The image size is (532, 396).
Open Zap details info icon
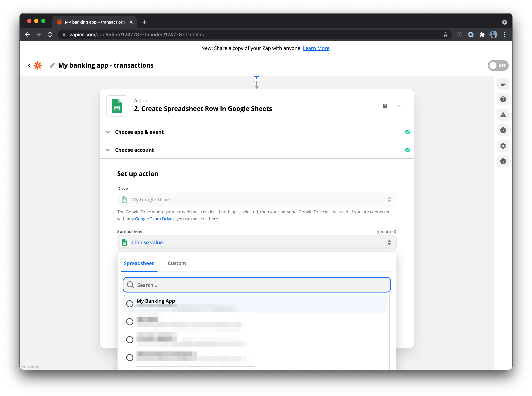(x=503, y=161)
